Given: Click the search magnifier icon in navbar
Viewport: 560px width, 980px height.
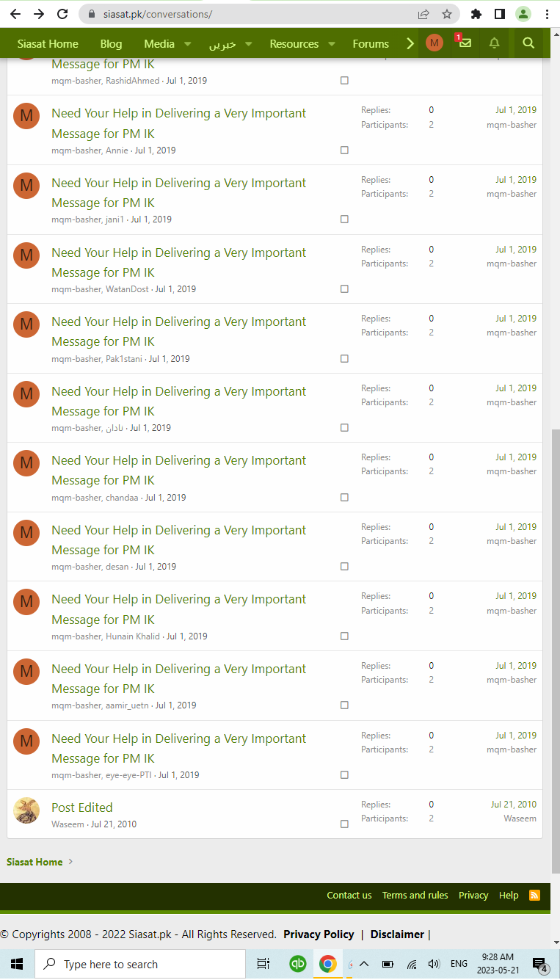Looking at the screenshot, I should 528,43.
